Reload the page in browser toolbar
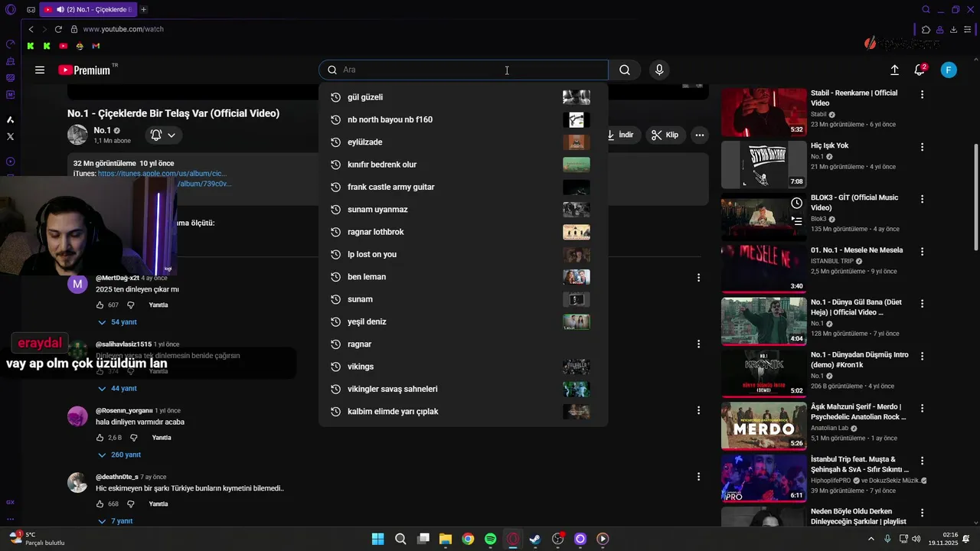 58,29
